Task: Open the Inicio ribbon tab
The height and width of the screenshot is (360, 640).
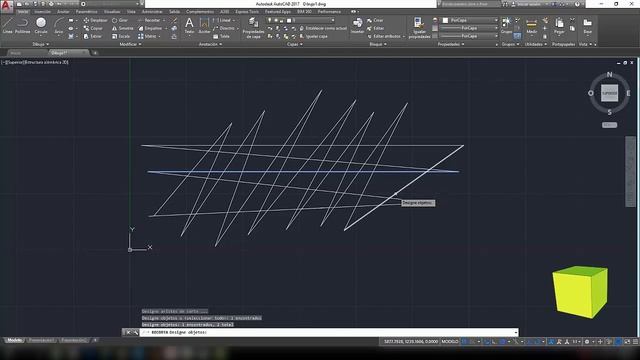Action: [23, 11]
